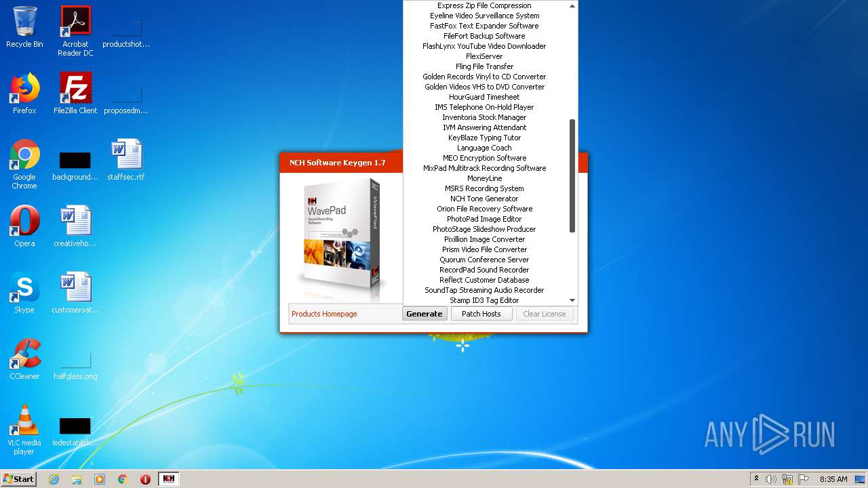Choose Golden Videos VHS to DVD Converter
The height and width of the screenshot is (488, 868).
point(484,87)
